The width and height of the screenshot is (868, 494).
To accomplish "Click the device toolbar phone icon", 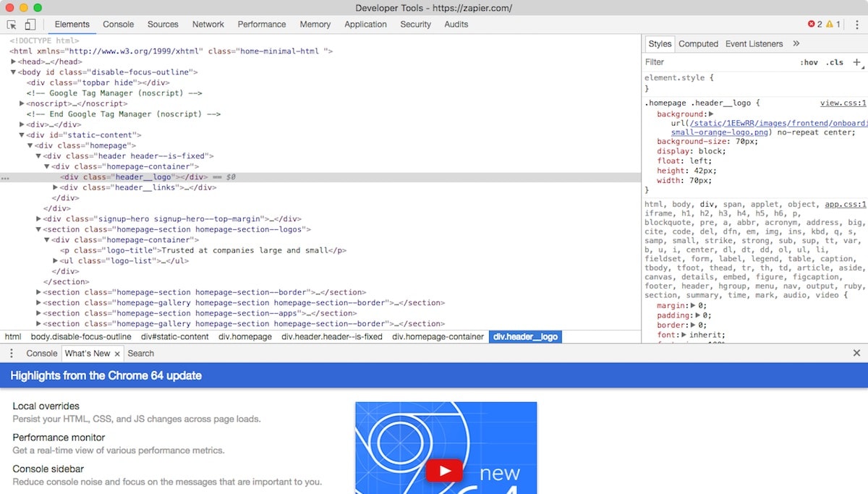I will [x=30, y=24].
